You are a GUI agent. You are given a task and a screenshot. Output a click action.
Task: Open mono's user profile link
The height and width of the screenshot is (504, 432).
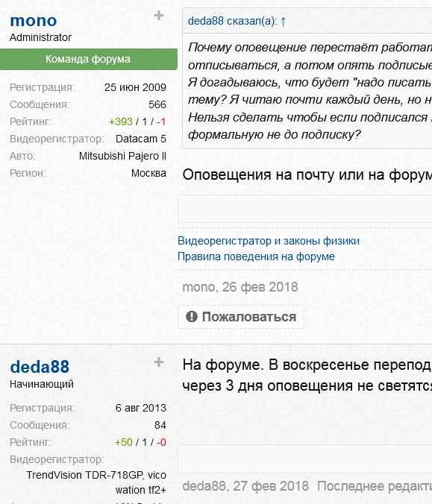(34, 21)
